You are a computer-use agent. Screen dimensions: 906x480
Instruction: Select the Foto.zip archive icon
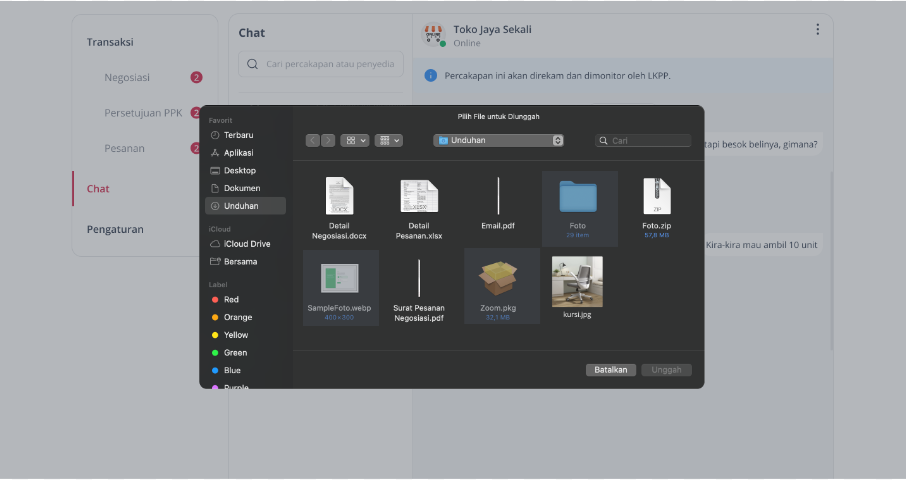pyautogui.click(x=657, y=196)
